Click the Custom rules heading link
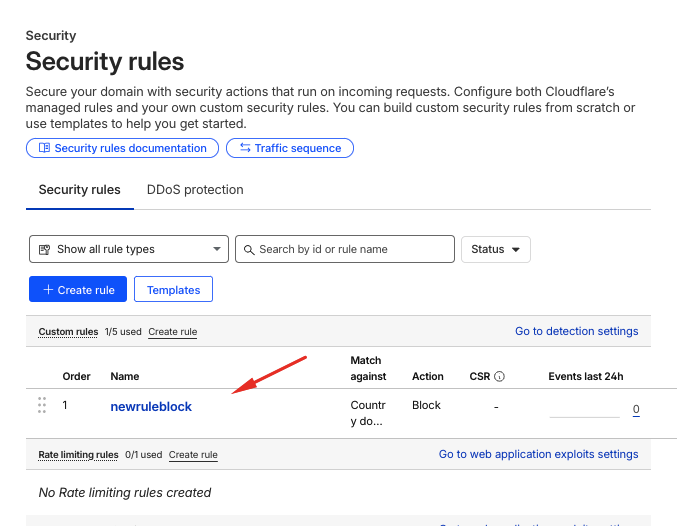Screen dimensions: 677x526 (x=68, y=332)
